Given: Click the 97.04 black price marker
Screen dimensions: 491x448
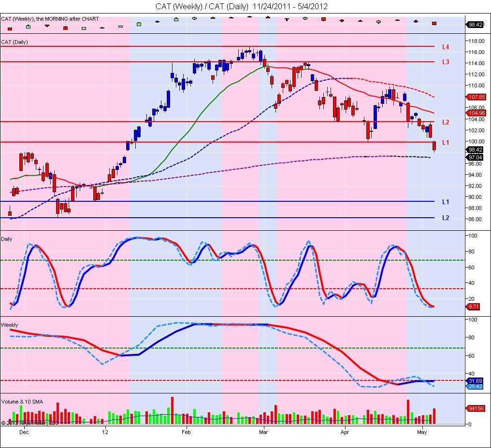Looking at the screenshot, I should [x=476, y=157].
